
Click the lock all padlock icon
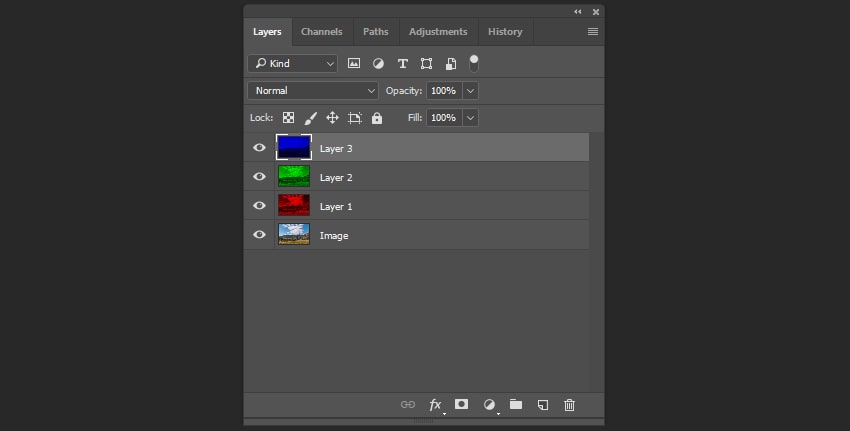377,118
